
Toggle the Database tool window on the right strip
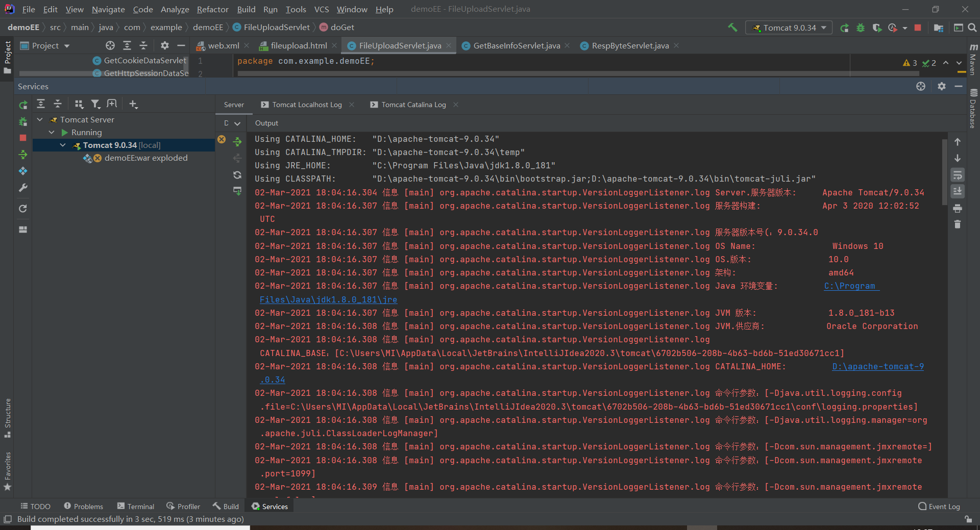973,109
